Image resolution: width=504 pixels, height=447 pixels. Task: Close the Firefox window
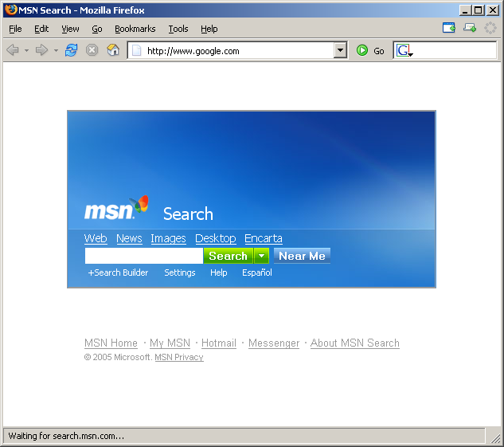[493, 10]
